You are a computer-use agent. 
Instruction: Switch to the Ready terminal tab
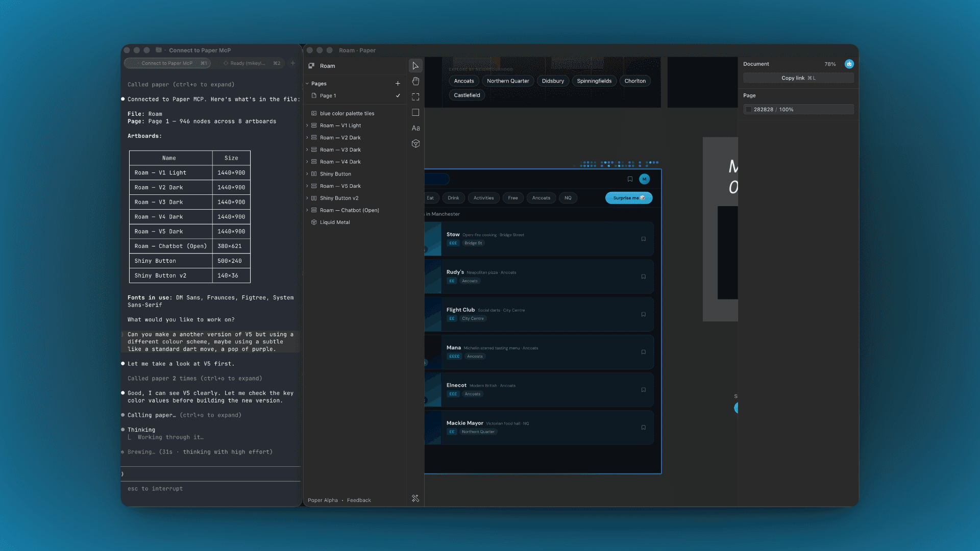click(x=250, y=63)
